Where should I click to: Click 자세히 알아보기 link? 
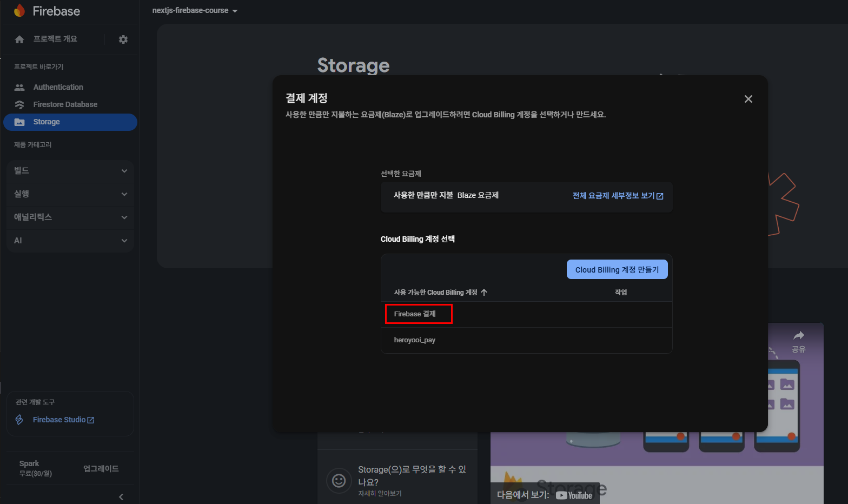pos(380,494)
